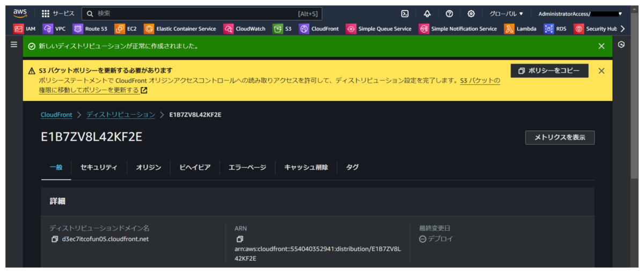644x273 pixels.
Task: Dismiss the green success banner
Action: (602, 46)
